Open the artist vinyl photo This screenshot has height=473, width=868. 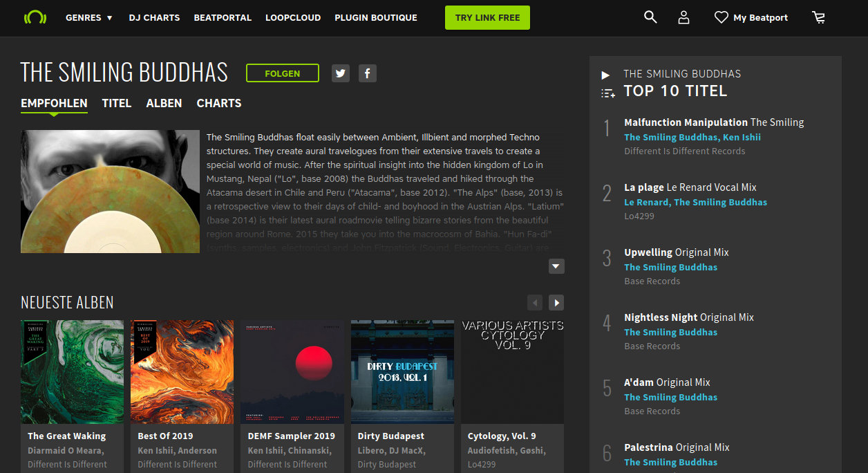click(x=111, y=192)
